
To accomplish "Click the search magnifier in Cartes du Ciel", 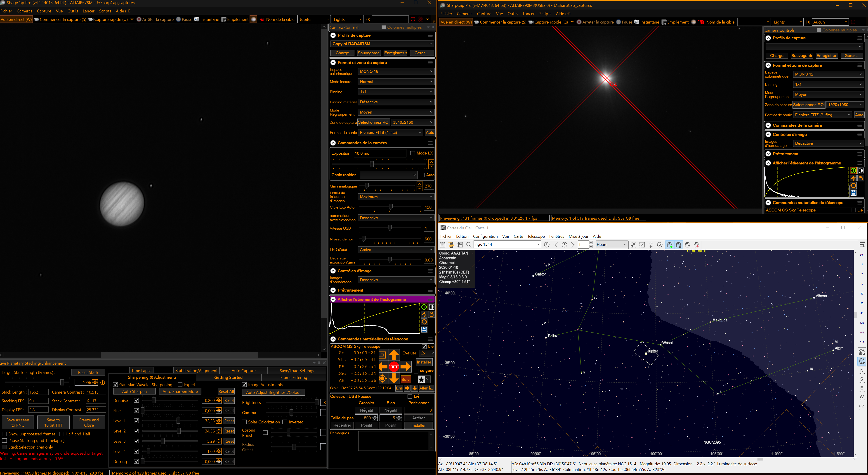I will click(x=469, y=245).
